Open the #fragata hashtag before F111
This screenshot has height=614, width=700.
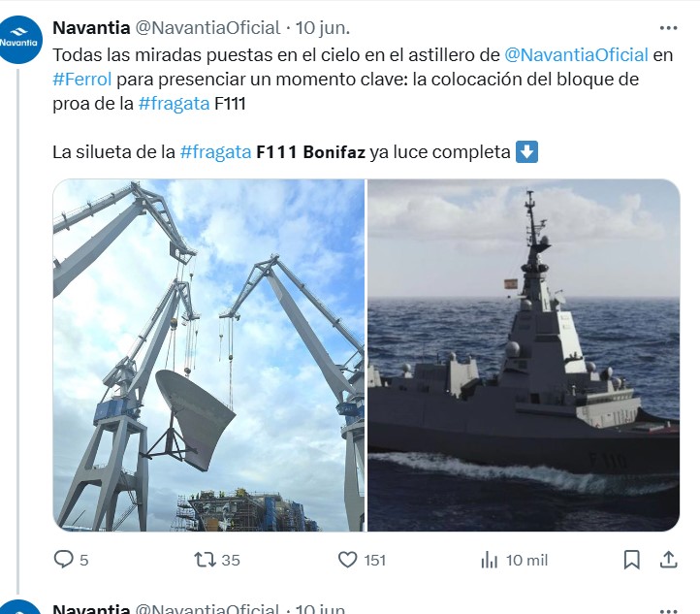pyautogui.click(x=175, y=104)
